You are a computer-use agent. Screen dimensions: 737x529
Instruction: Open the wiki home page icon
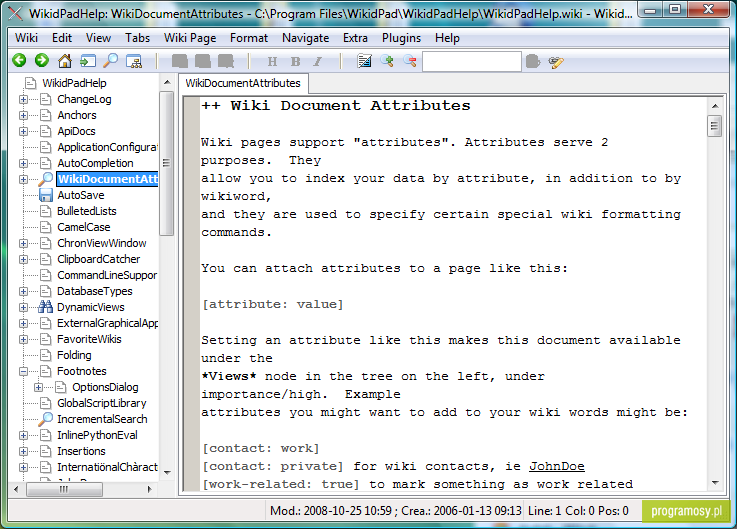tap(65, 61)
